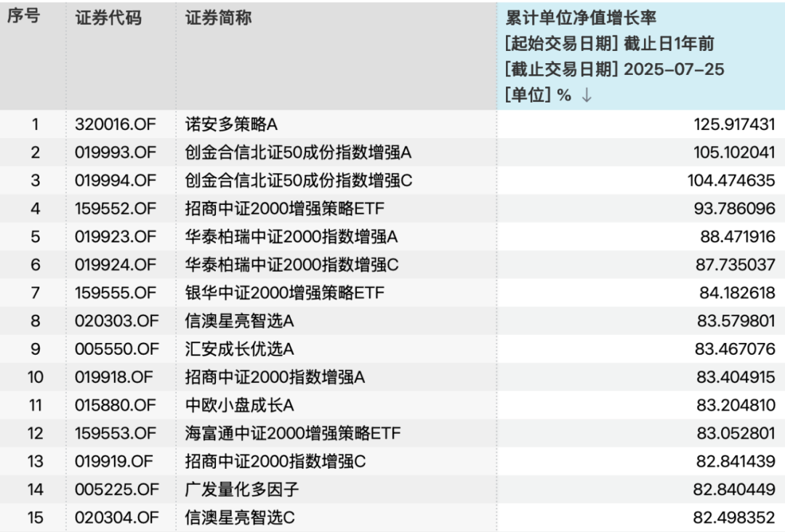This screenshot has height=532, width=785.
Task: Click value 82.841439 cell
Action: tap(734, 462)
